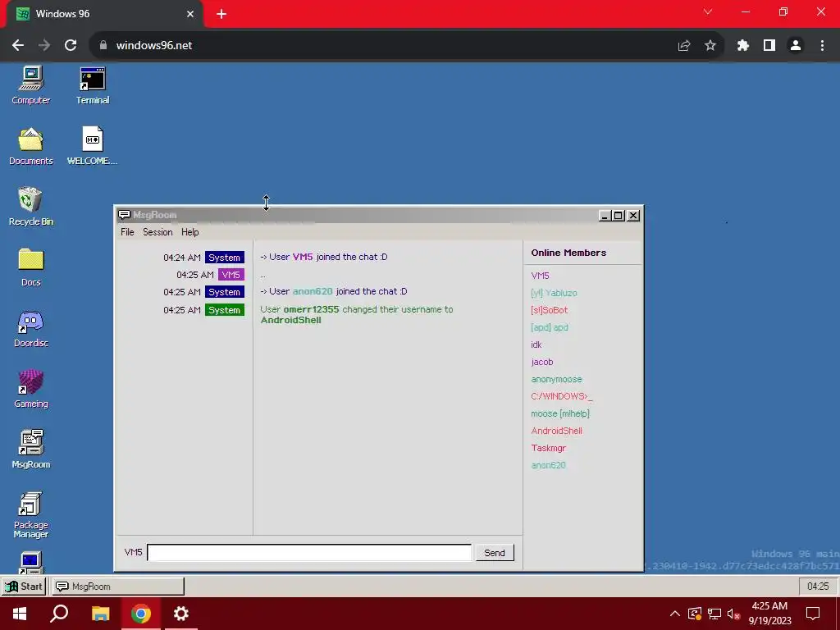This screenshot has height=630, width=840.
Task: Open the Documents folder icon
Action: pos(31,146)
